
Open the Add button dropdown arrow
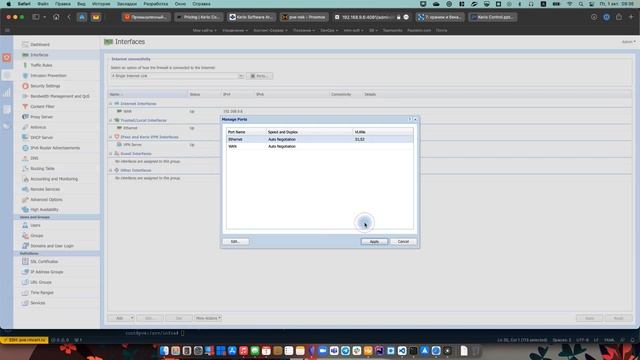click(131, 318)
